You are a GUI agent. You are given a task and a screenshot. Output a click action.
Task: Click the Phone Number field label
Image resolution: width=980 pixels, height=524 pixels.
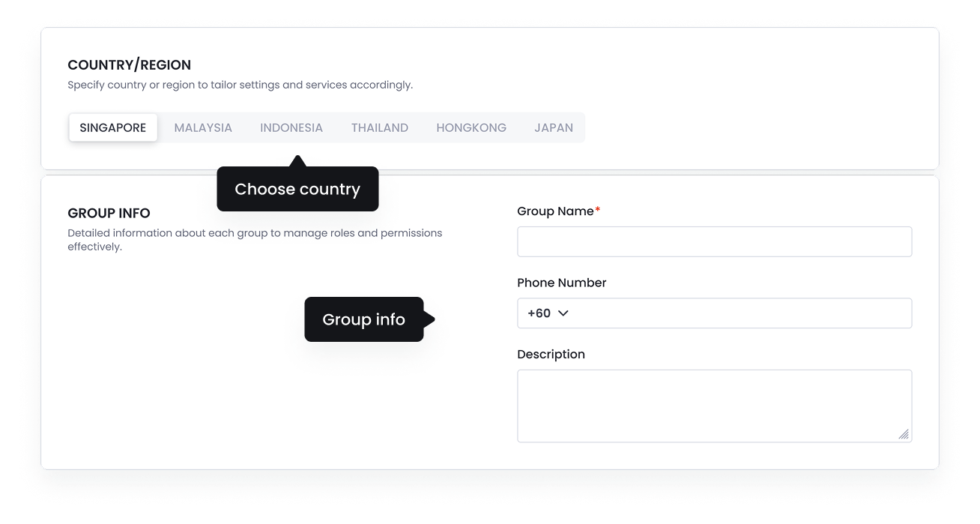[x=561, y=283]
